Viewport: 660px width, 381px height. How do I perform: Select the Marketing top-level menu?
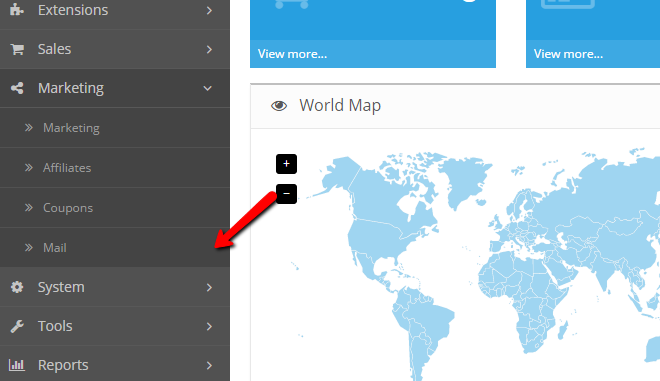(x=114, y=88)
